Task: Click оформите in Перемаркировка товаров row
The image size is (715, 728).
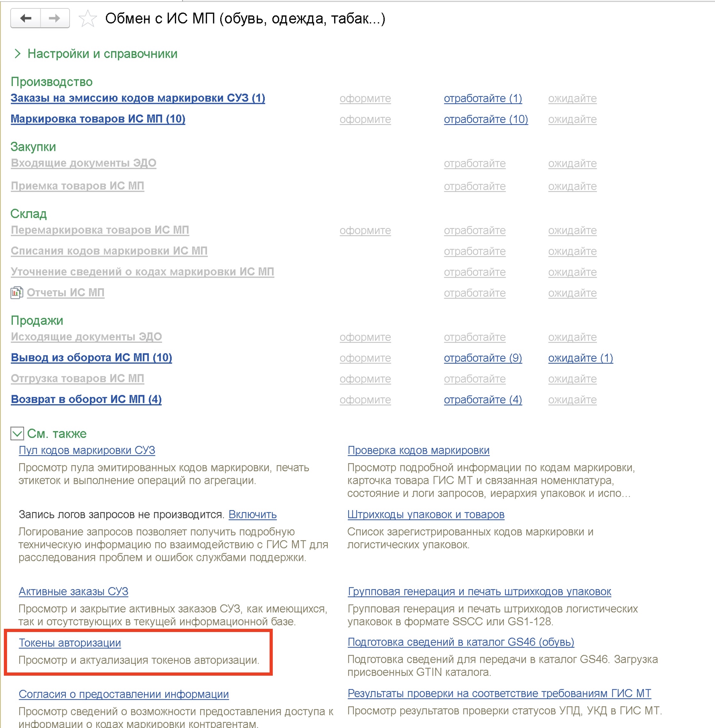Action: [366, 230]
